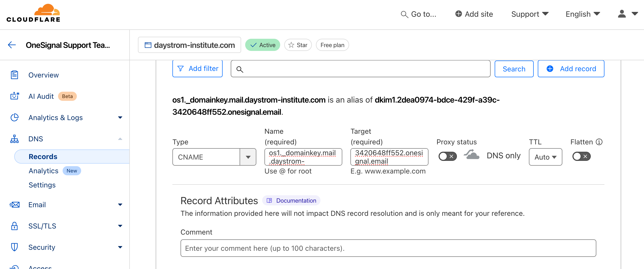Click the Cloudflare logo
This screenshot has height=269, width=644.
click(x=33, y=13)
